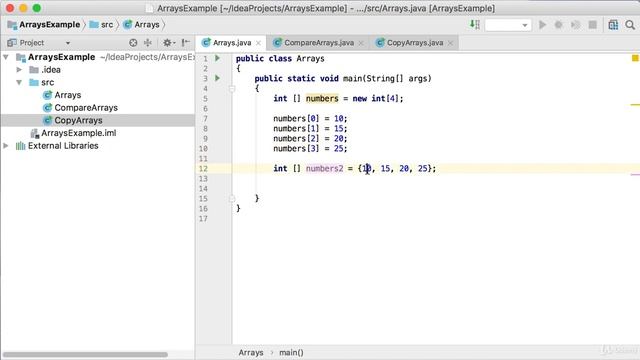640x360 pixels.
Task: Click the .idea folder label
Action: tap(51, 70)
